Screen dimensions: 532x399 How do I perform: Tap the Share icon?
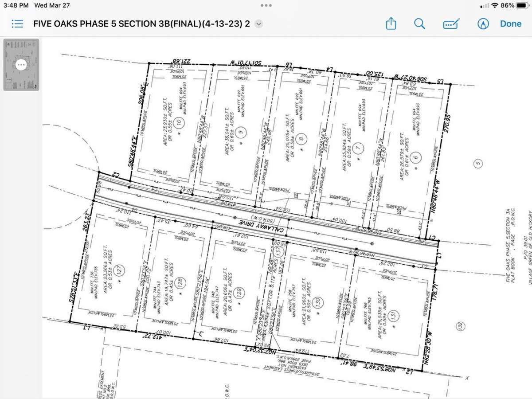pyautogui.click(x=391, y=23)
